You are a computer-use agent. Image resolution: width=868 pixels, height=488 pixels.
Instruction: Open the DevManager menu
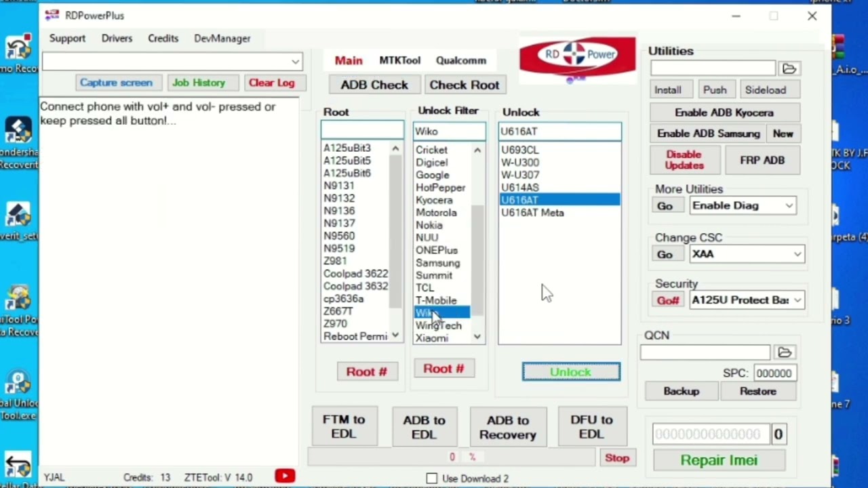[222, 39]
